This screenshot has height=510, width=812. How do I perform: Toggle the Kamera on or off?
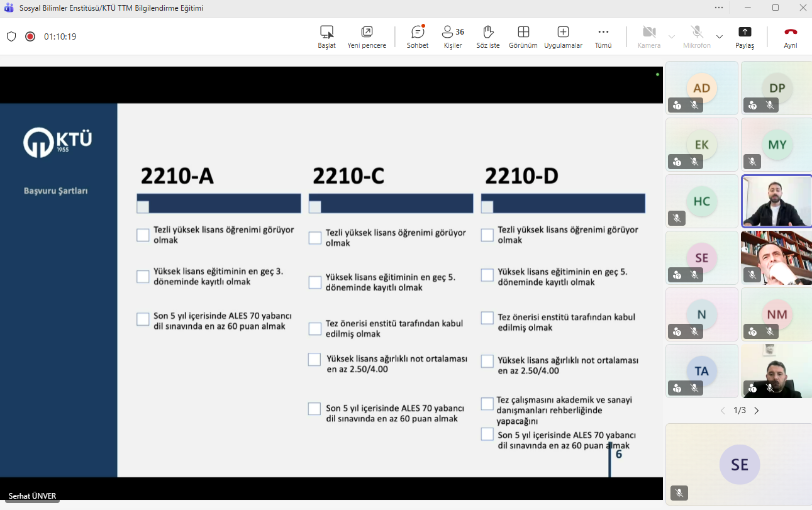coord(649,36)
